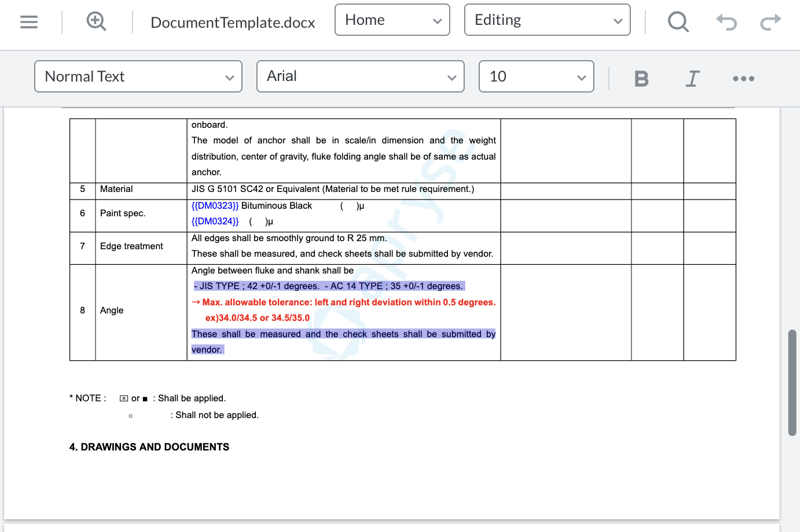This screenshot has height=532, width=801.
Task: Click the crossed checkbox symbol in NOTE
Action: (124, 398)
